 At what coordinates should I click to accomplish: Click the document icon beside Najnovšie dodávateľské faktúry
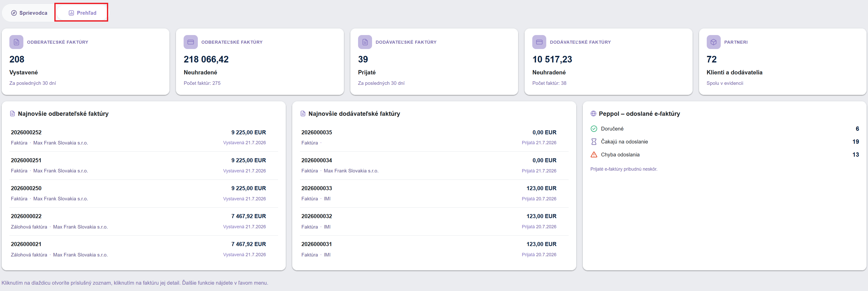pyautogui.click(x=303, y=114)
